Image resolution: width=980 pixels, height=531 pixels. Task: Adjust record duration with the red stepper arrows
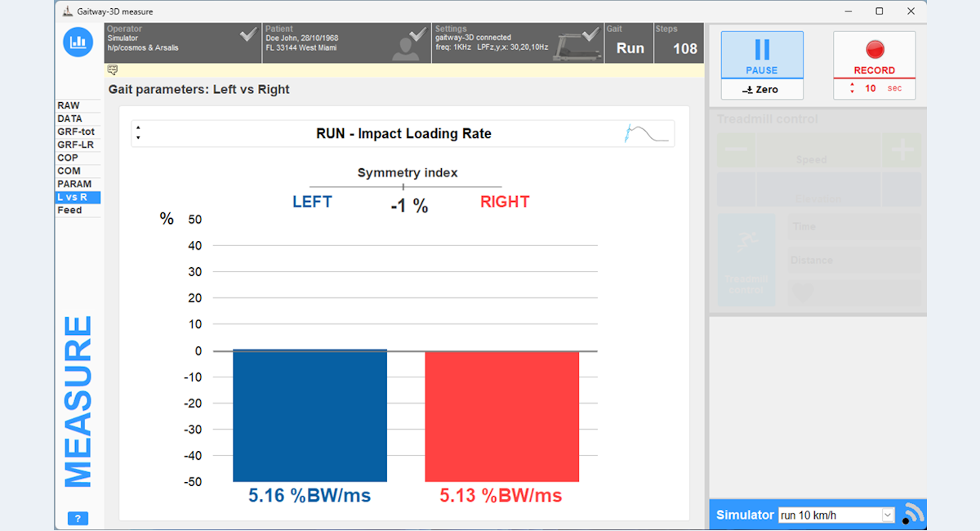pos(853,88)
